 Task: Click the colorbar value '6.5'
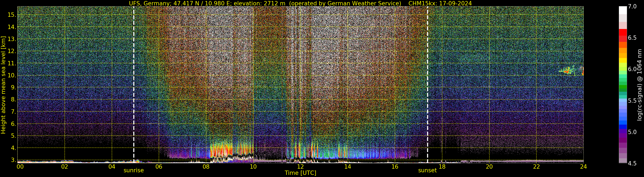pos(632,38)
